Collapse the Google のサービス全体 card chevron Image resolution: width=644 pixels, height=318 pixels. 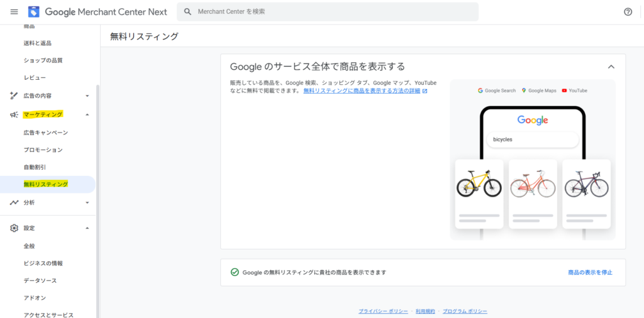click(611, 67)
